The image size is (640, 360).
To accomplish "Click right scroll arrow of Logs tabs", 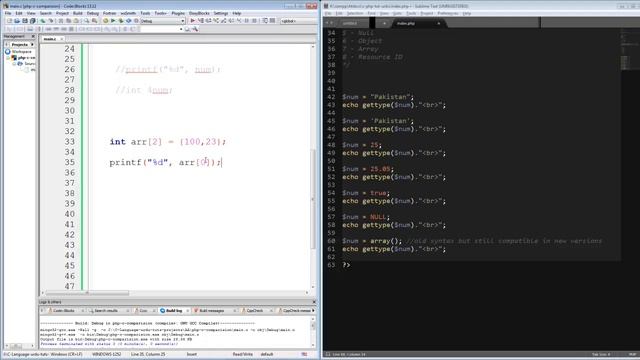I will click(313, 311).
